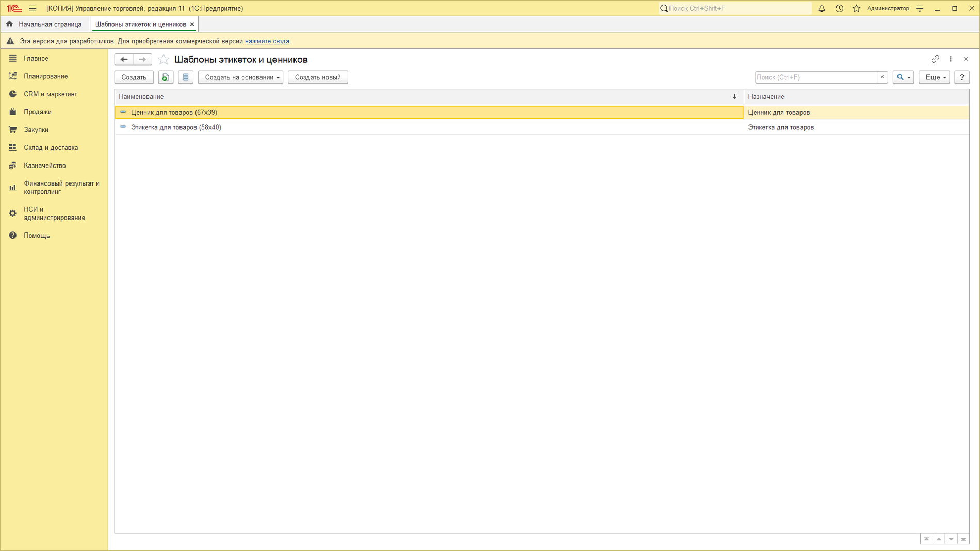Open Продажи section

[54, 112]
